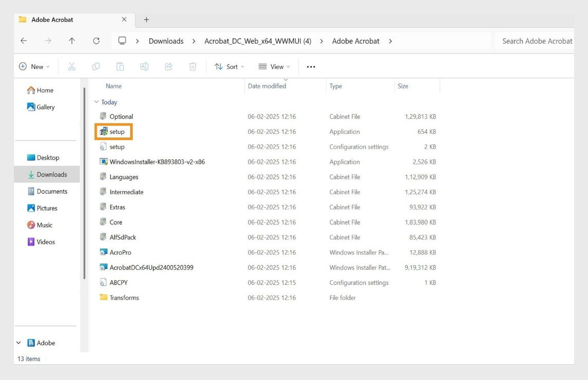
Task: Go back to the previous folder
Action: [x=24, y=41]
